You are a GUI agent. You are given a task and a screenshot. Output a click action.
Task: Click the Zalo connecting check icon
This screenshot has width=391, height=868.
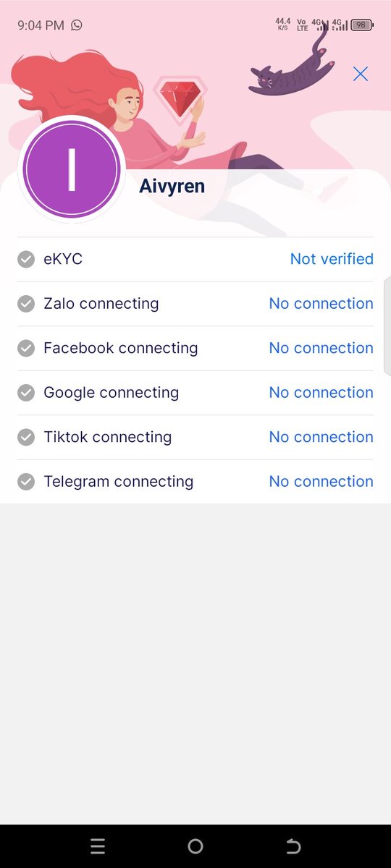(26, 304)
